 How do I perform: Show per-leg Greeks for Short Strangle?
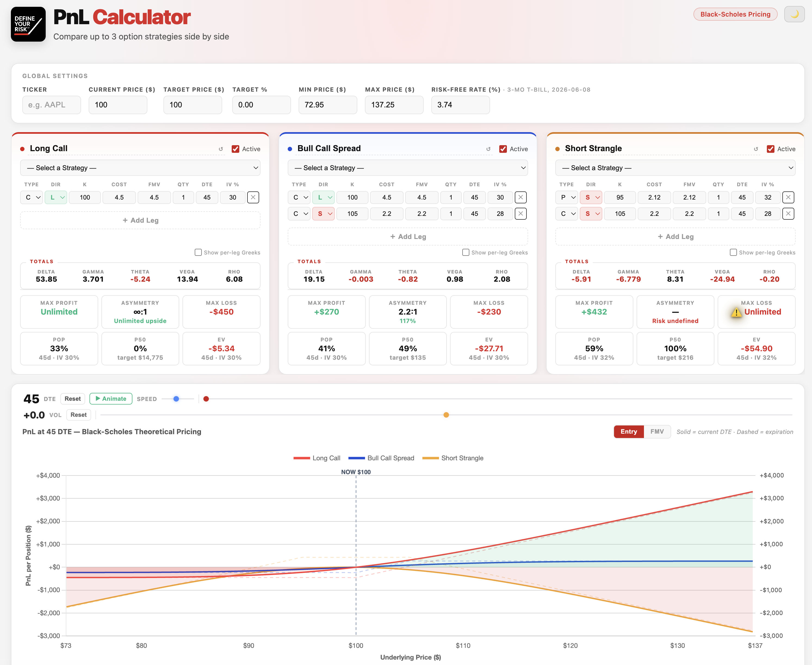point(733,253)
